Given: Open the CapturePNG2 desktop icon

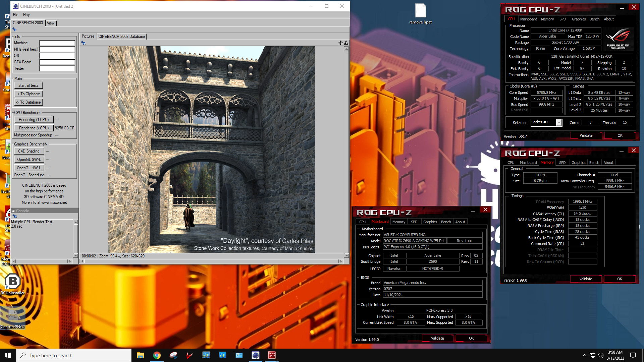Looking at the screenshot, I should tap(12, 318).
